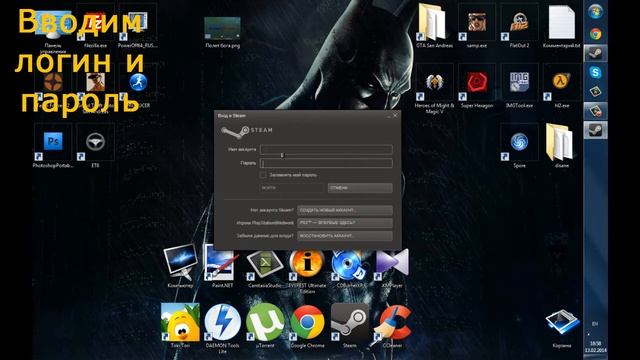Select the DAEMON Tools Lite shortcut
The image size is (640, 360).
(x=222, y=329)
